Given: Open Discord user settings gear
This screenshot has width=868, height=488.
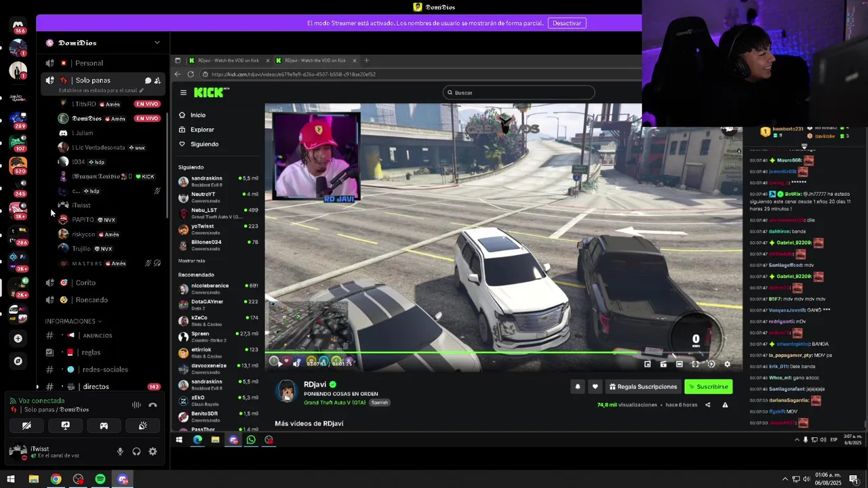Looking at the screenshot, I should 153,451.
